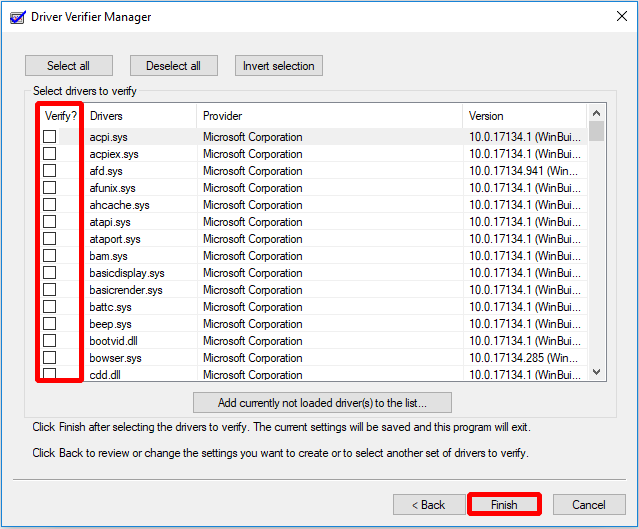Image resolution: width=639 pixels, height=529 pixels.
Task: Close the Driver Verifier Manager window
Action: click(621, 16)
